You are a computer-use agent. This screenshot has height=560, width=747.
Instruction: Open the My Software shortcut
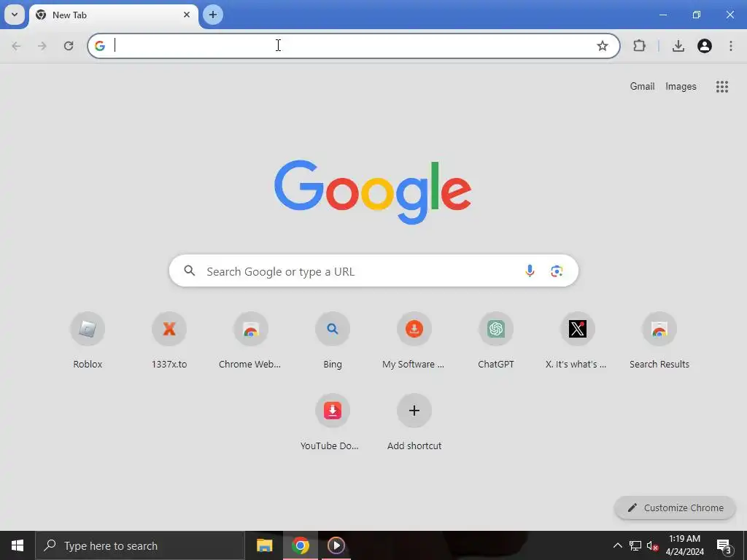[414, 341]
